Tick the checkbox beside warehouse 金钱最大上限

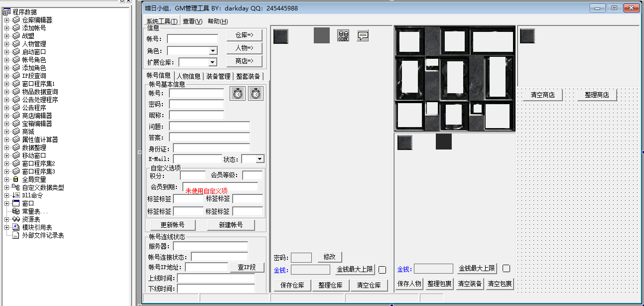coord(382,270)
